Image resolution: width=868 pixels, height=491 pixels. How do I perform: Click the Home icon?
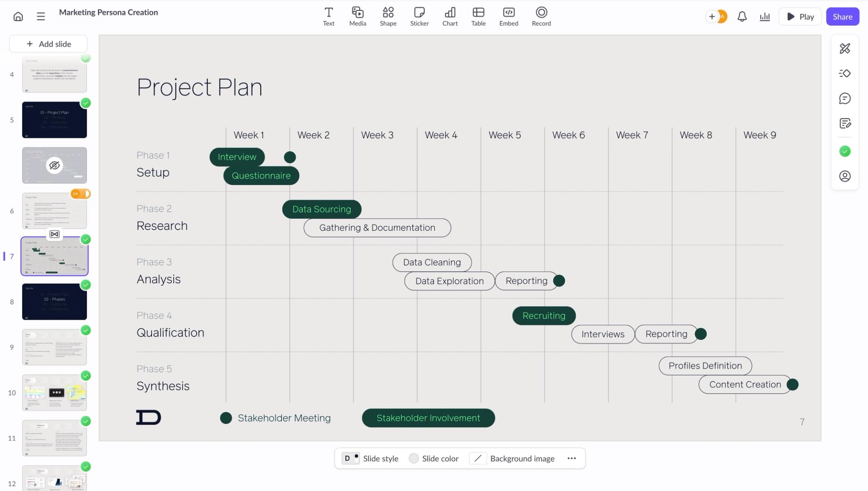click(x=18, y=17)
